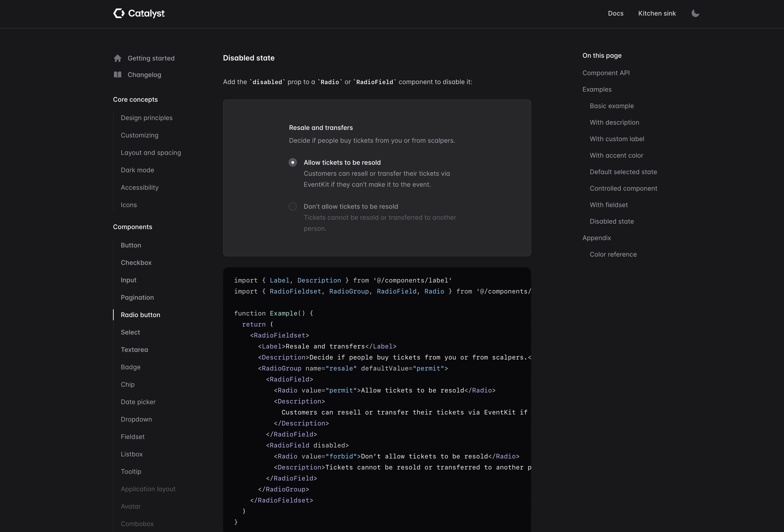
Task: Jump to With custom label section
Action: click(x=617, y=139)
